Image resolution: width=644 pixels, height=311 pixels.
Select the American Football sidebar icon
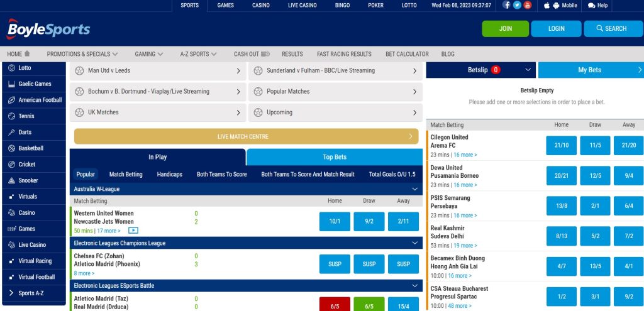pos(11,100)
